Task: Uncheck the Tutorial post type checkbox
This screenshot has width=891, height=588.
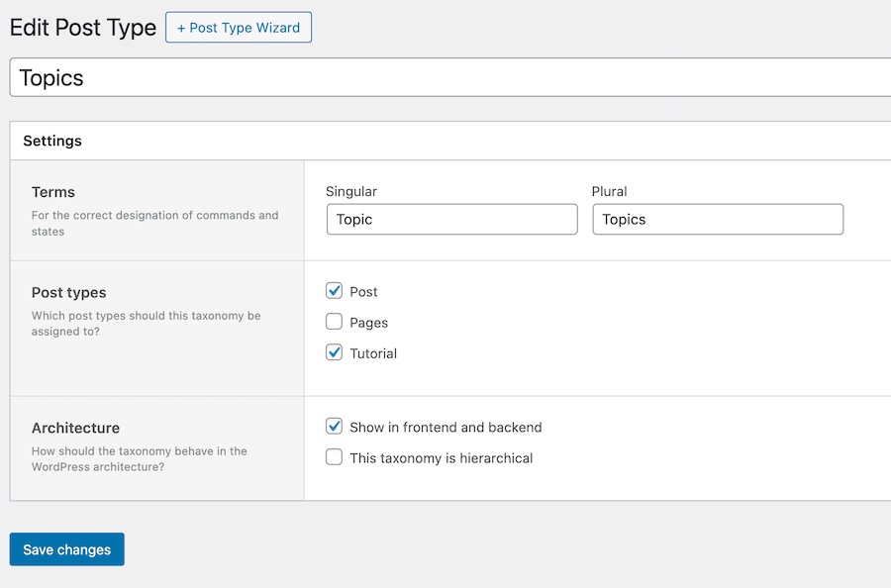Action: pyautogui.click(x=335, y=352)
